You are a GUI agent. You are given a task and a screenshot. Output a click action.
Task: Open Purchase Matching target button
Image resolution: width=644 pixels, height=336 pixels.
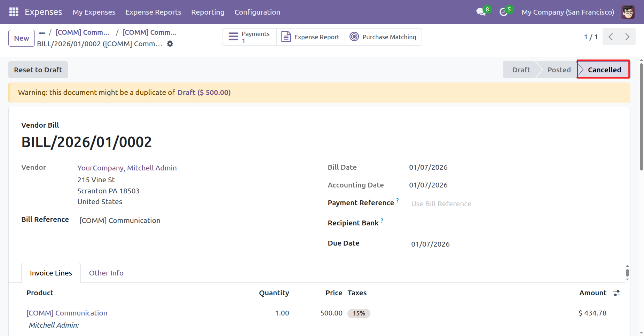click(x=383, y=37)
